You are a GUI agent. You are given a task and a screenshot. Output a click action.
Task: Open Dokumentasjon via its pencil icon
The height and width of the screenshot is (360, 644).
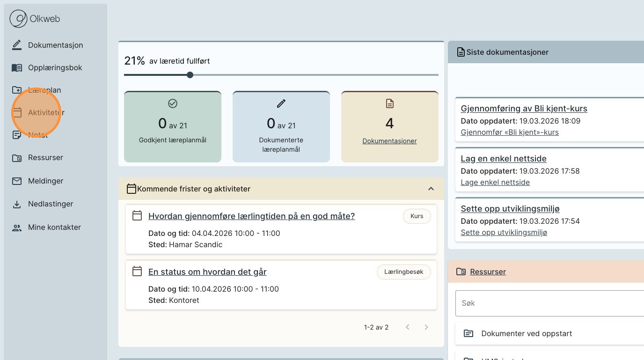pos(17,45)
